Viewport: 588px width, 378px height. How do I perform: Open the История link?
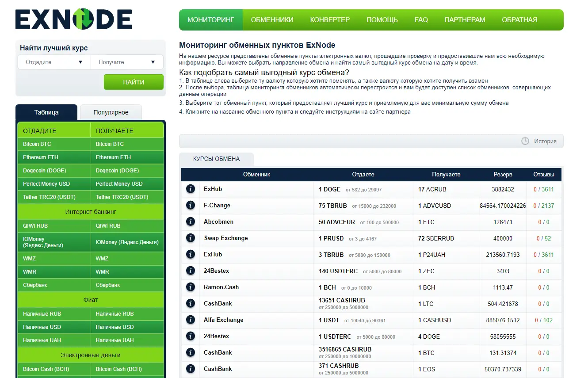click(x=545, y=141)
